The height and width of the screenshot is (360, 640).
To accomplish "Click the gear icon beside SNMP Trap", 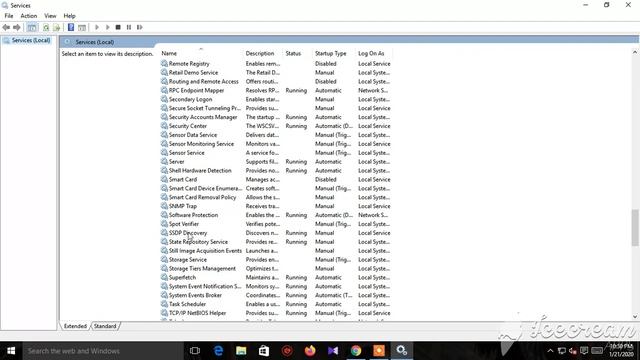I will pos(164,206).
